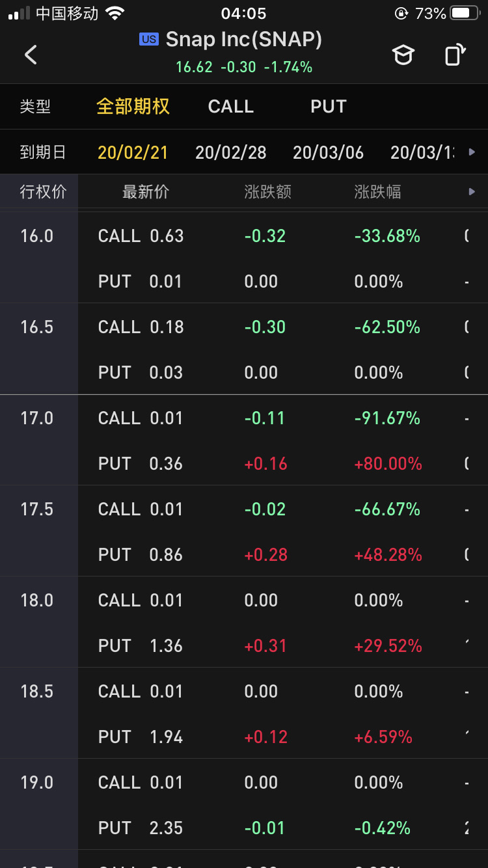Choose expiry date 20/02/28
Screen dimensions: 488x868
point(231,152)
